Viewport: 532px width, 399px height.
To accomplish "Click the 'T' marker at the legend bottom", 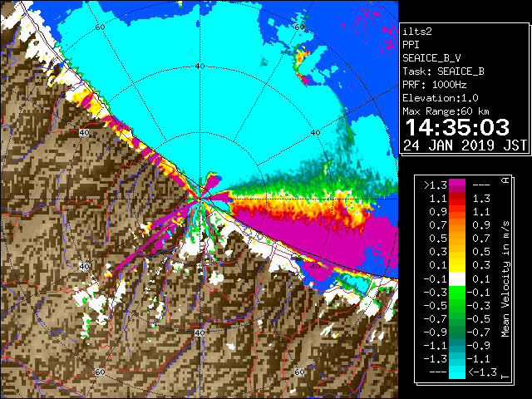I will (506, 377).
